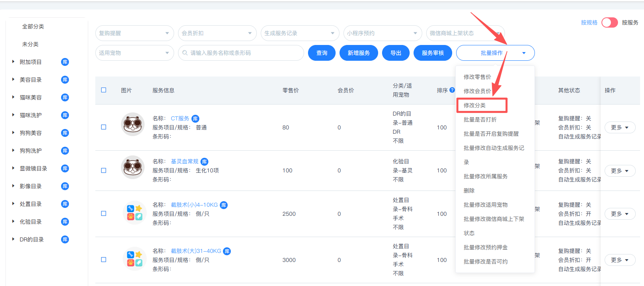Click the 库 badge beside 猫咪美容
Screen dimensions: 644x286
[x=65, y=97]
